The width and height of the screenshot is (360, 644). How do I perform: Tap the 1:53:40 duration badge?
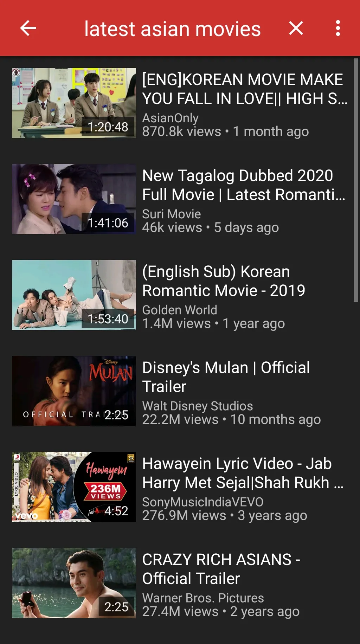pyautogui.click(x=108, y=319)
